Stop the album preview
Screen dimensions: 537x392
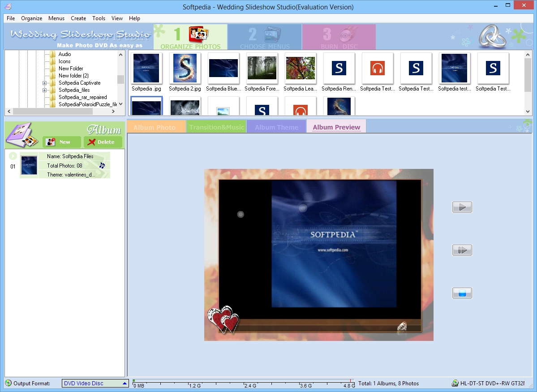tap(462, 293)
